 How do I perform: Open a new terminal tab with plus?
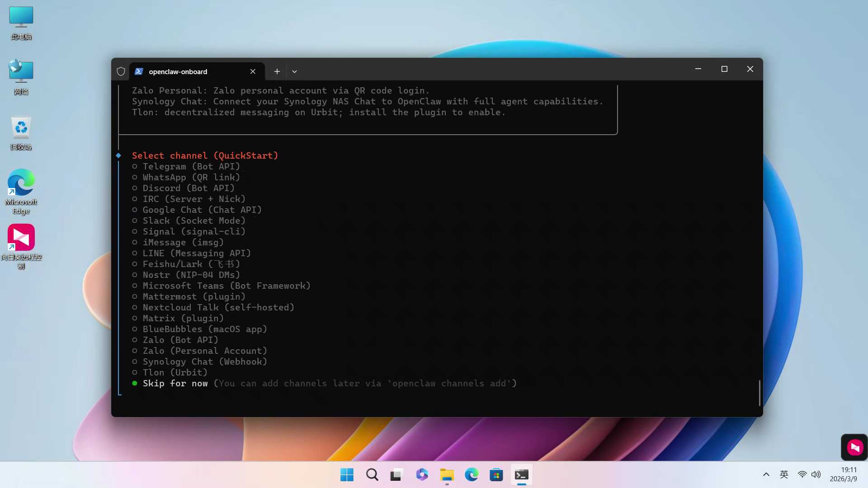(x=277, y=71)
